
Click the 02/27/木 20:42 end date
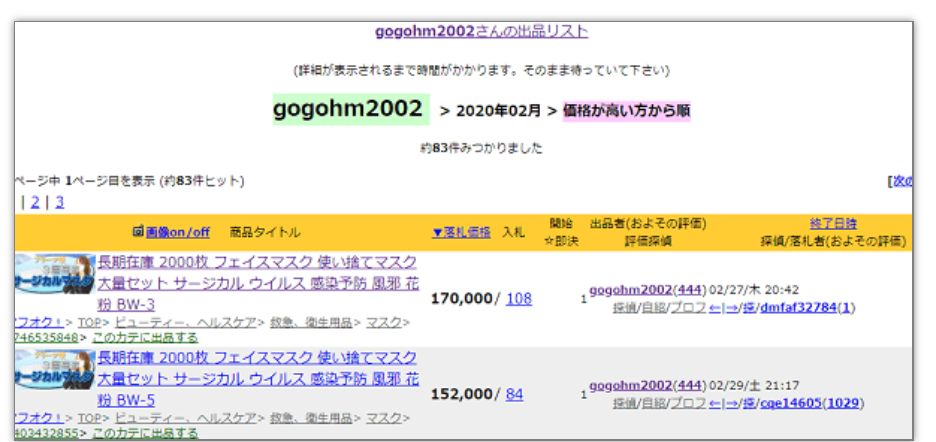tap(754, 290)
